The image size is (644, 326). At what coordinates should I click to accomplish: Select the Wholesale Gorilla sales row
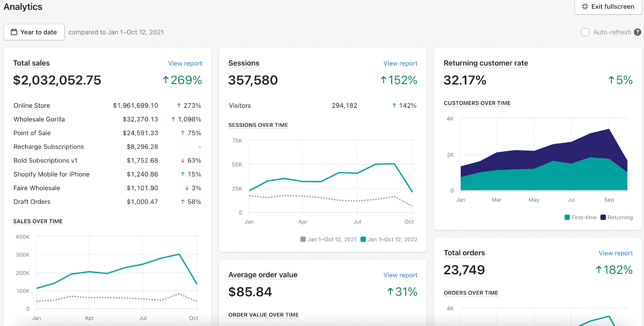coord(107,119)
